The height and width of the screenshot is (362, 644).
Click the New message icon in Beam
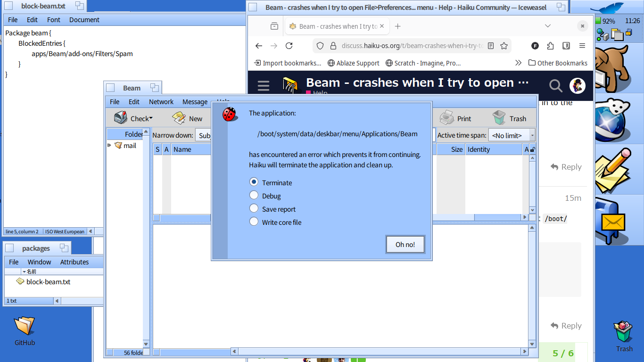click(179, 118)
